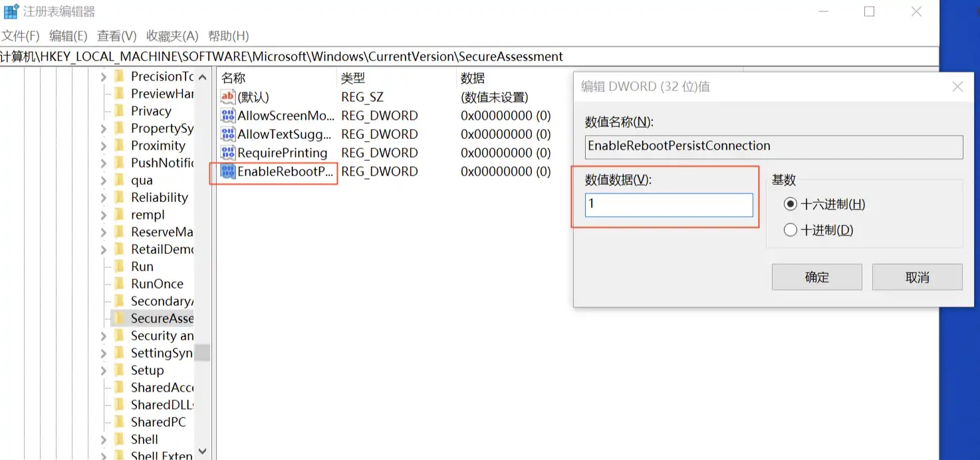Screen dimensions: 980x460
Task: Click the Reliability folder icon
Action: pos(120,197)
